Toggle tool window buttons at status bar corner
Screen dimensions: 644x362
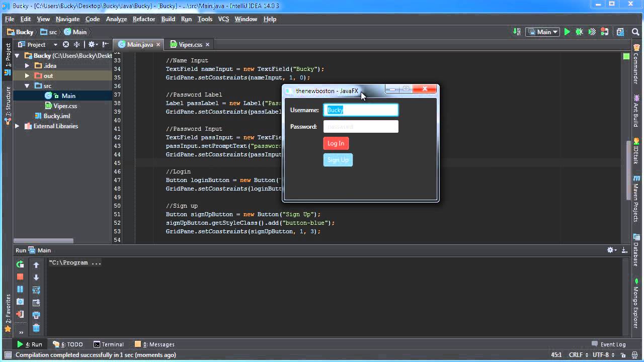(x=8, y=355)
